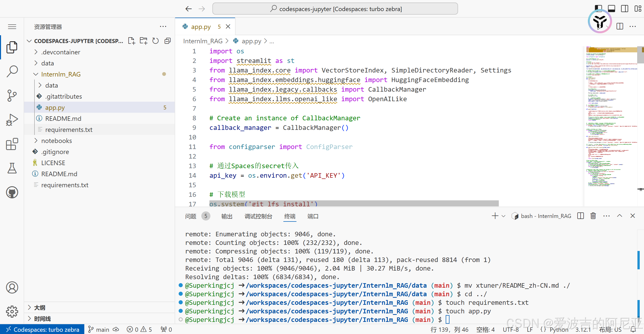Viewport: 644px width, 334px height.
Task: Open the Source Control view
Action: (x=12, y=96)
